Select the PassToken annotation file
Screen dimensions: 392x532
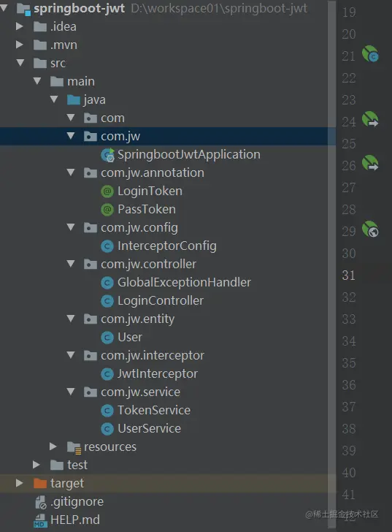[x=147, y=209]
